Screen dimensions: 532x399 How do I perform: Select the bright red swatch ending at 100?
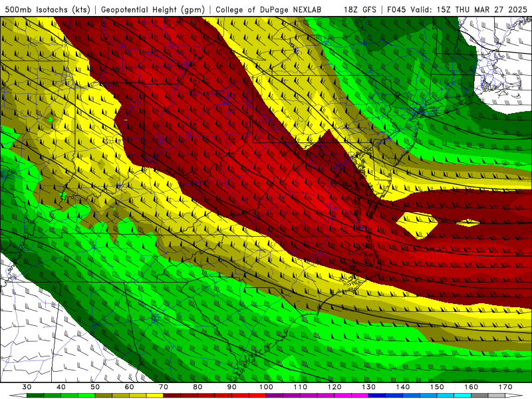[257, 396]
